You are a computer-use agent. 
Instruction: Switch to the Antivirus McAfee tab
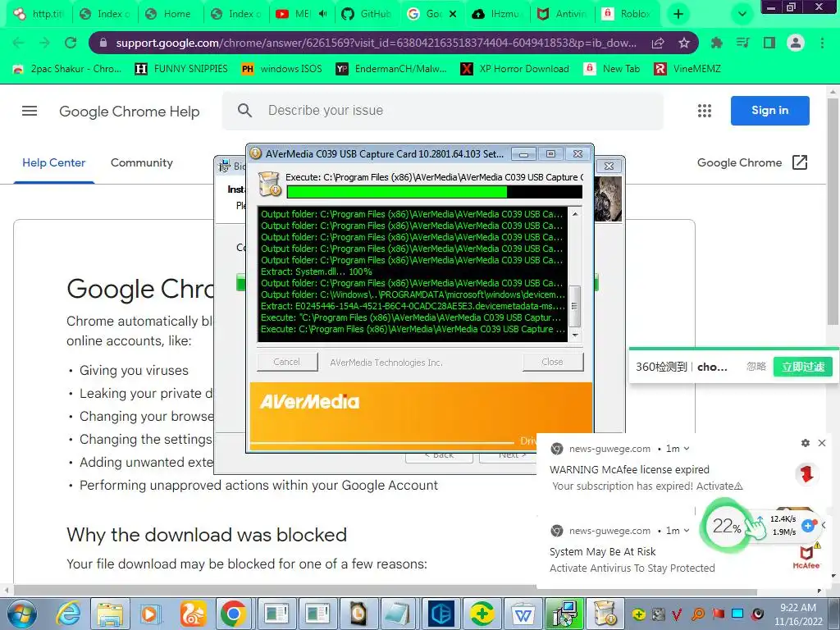tap(562, 14)
